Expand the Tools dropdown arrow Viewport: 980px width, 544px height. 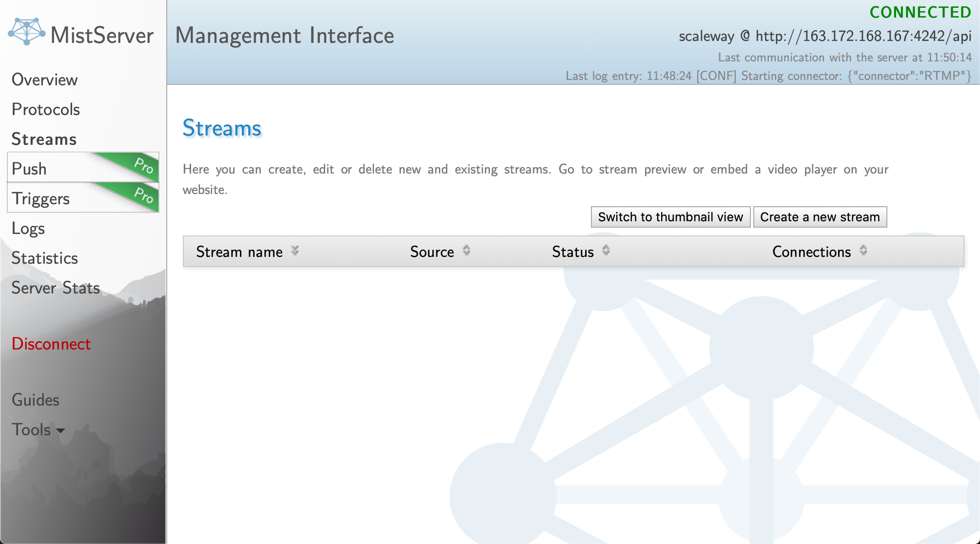[60, 431]
